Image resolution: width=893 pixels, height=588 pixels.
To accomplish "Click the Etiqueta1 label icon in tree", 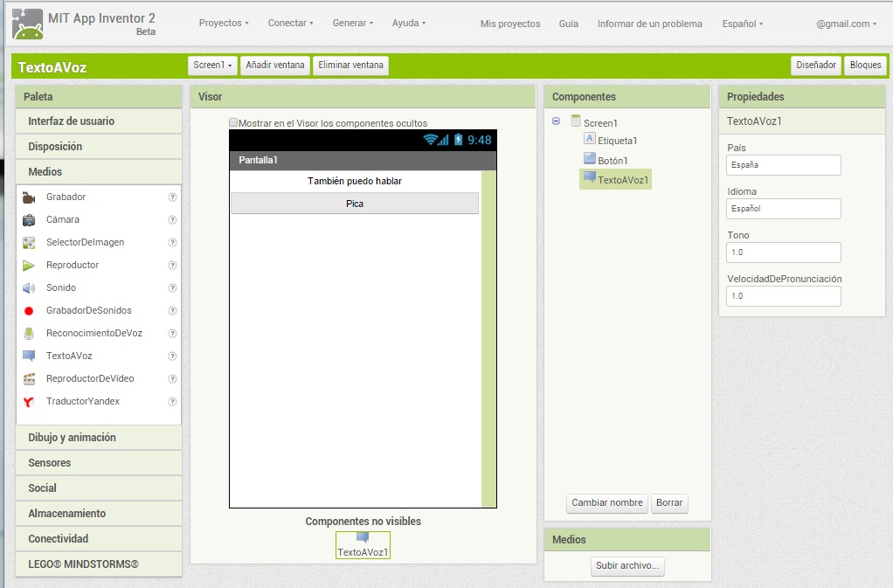I will 590,138.
